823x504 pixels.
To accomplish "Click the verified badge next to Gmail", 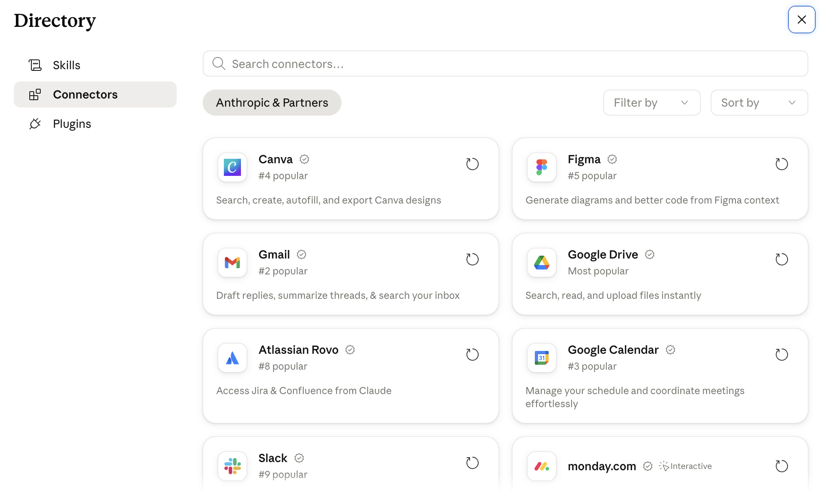I will [x=302, y=254].
